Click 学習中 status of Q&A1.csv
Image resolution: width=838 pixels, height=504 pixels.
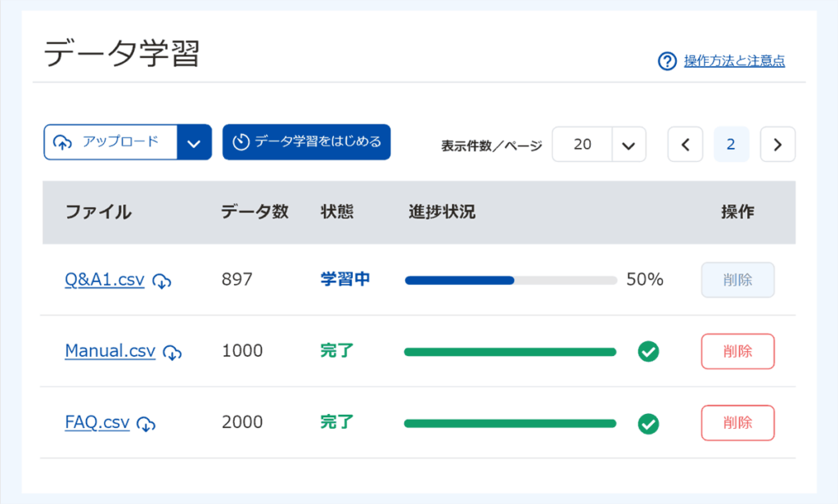[x=345, y=279]
